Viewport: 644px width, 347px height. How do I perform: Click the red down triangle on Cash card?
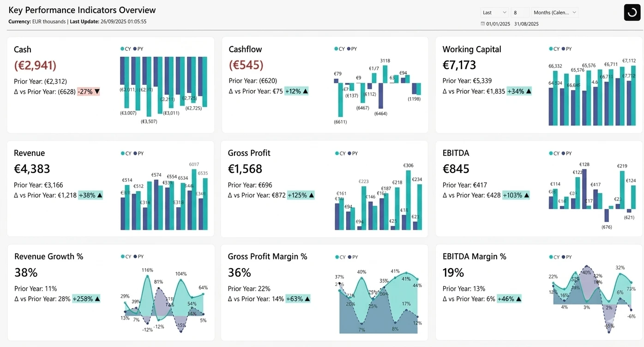[x=96, y=91]
